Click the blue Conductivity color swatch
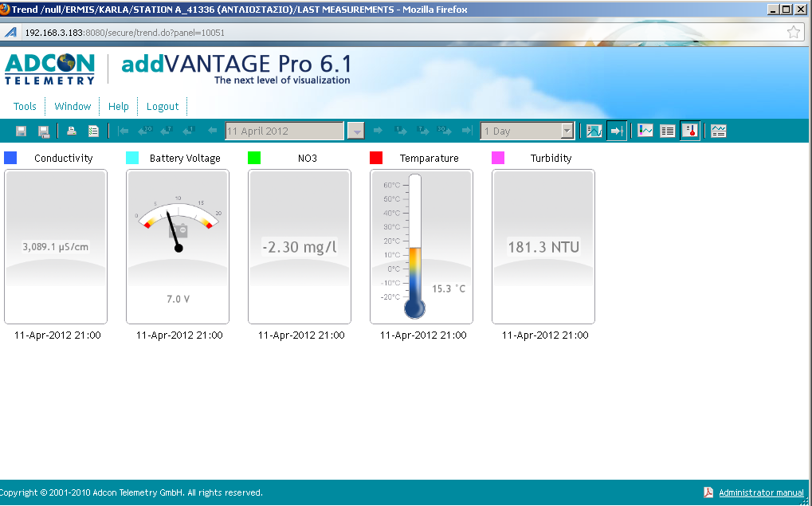The image size is (812, 506). [10, 158]
